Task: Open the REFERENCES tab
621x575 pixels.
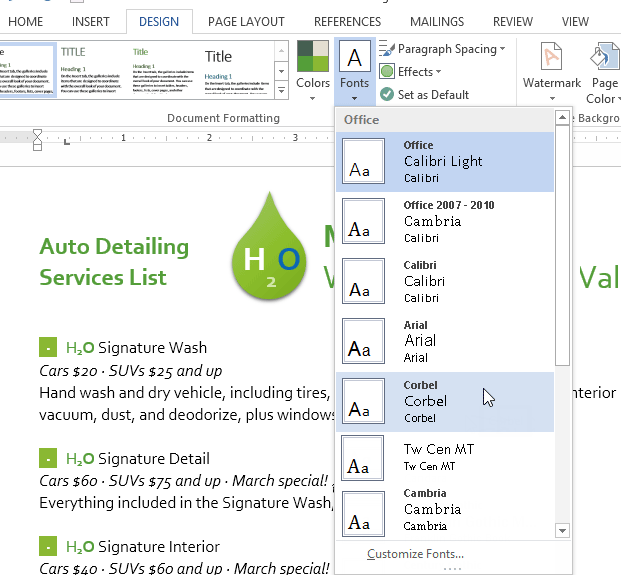Action: [x=347, y=21]
